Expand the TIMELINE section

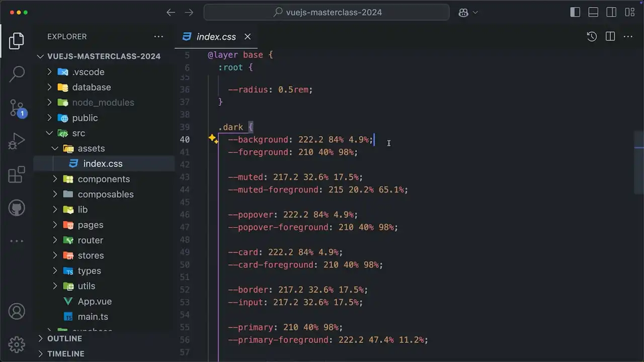(104, 354)
